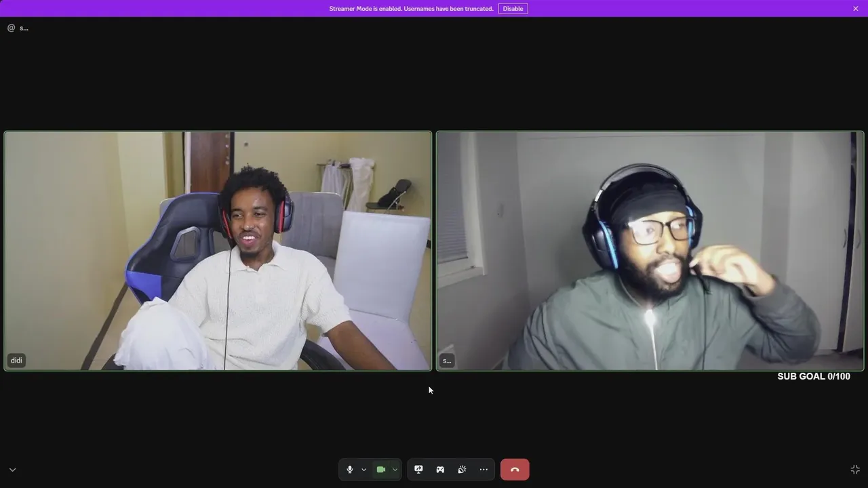Click the 'didi' name label
Screen dimensions: 868x488
(x=17, y=361)
